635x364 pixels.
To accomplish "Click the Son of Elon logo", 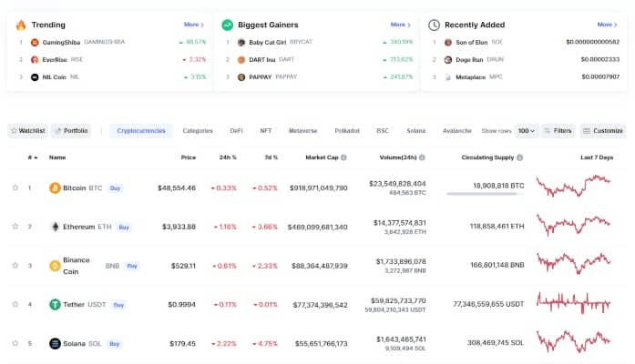I will 448,42.
